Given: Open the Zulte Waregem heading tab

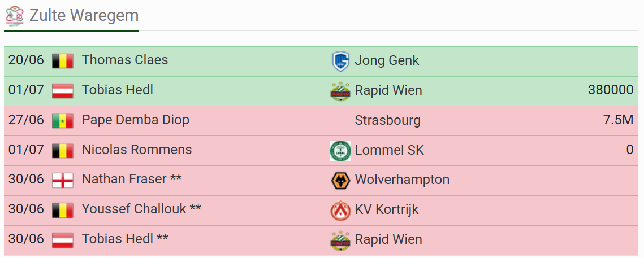Looking at the screenshot, I should pos(71,16).
